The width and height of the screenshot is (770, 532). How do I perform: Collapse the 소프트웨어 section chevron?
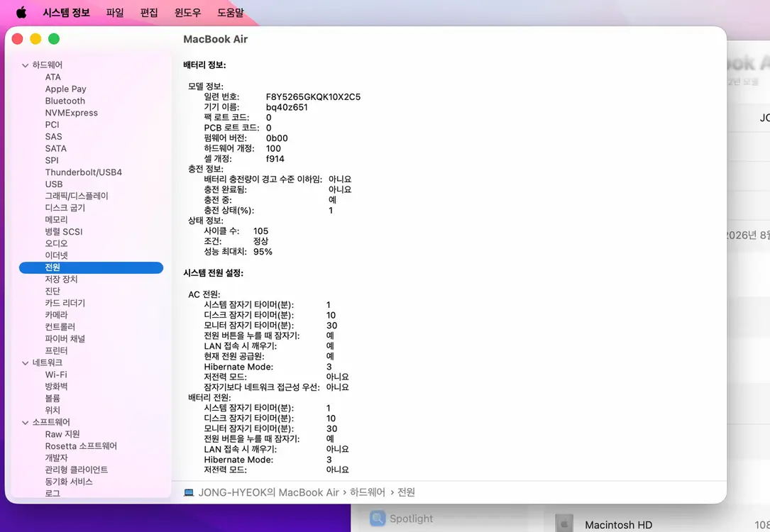[x=25, y=423]
